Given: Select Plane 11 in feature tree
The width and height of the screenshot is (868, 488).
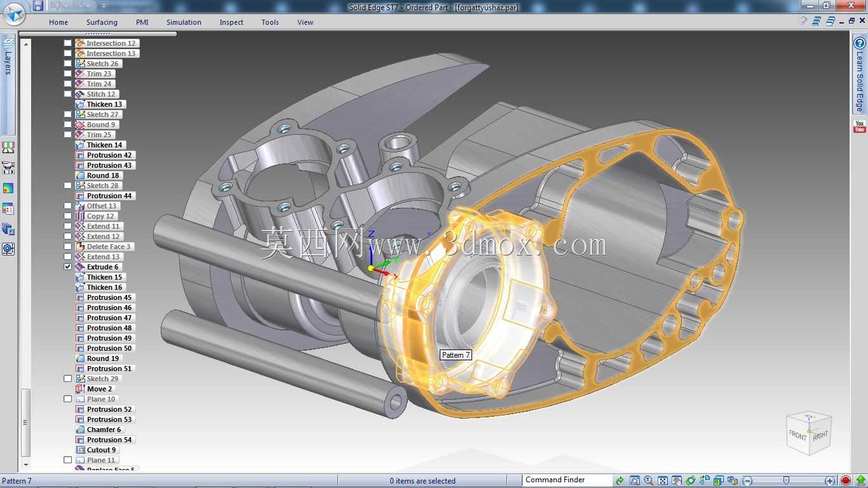Looking at the screenshot, I should click(x=97, y=460).
